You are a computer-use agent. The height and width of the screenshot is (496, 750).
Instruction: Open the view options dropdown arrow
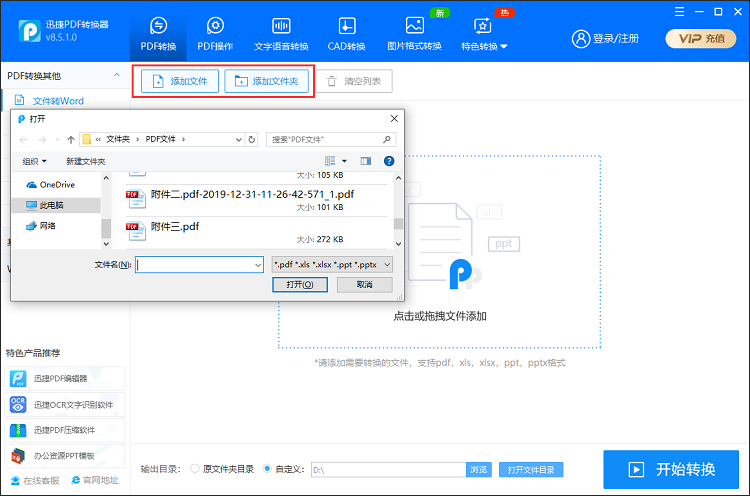tap(345, 161)
